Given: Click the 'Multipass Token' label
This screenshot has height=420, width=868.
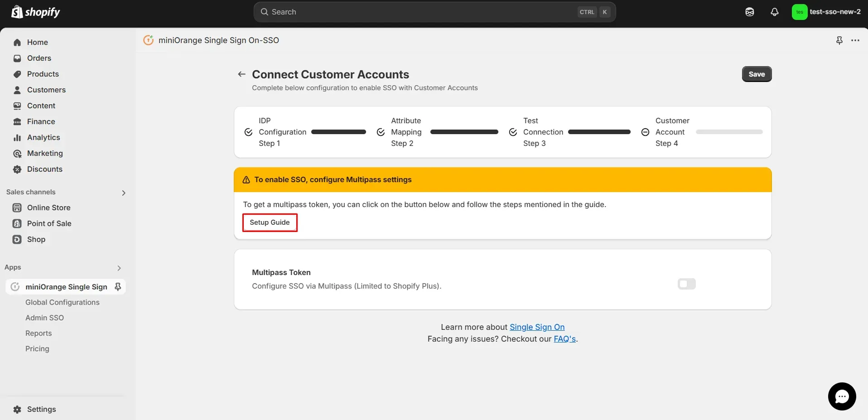Looking at the screenshot, I should [x=281, y=272].
